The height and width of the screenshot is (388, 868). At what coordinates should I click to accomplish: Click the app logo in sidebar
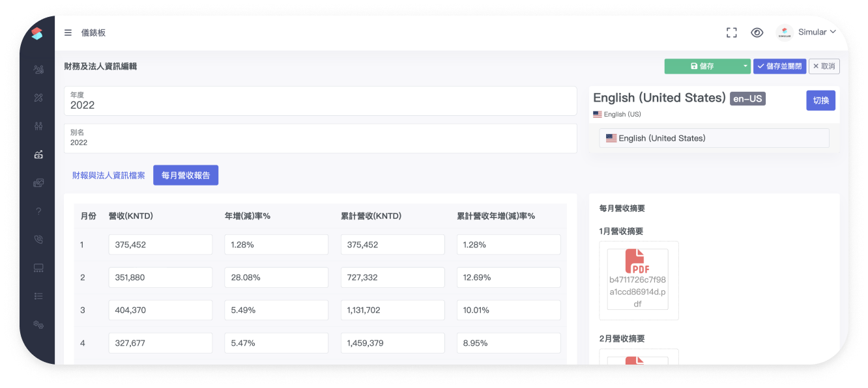tap(37, 34)
